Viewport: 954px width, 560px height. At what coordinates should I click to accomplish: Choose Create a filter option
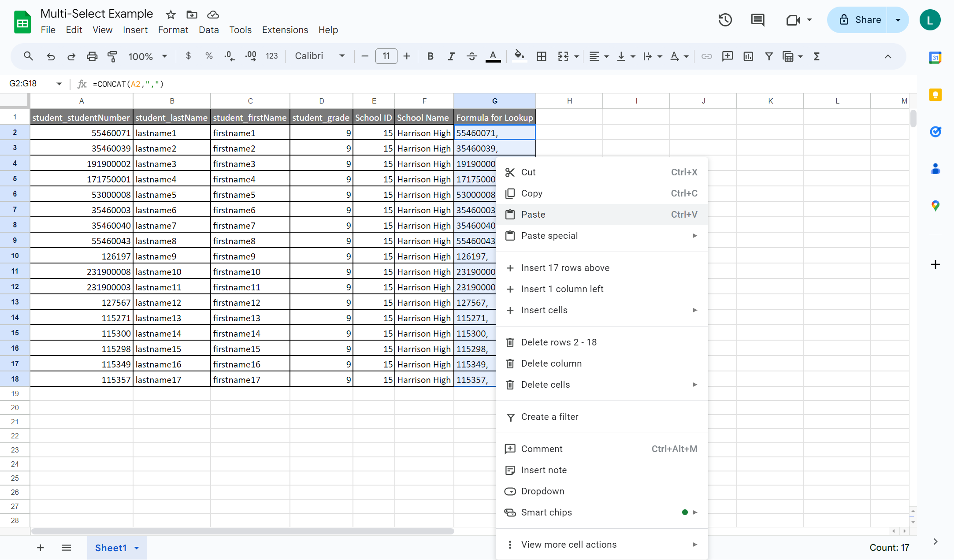coord(602,417)
